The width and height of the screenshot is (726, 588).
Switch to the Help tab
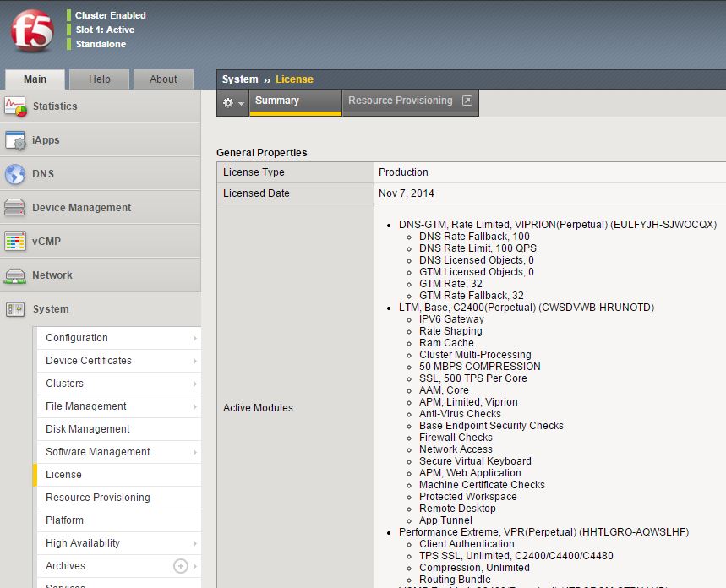(100, 79)
